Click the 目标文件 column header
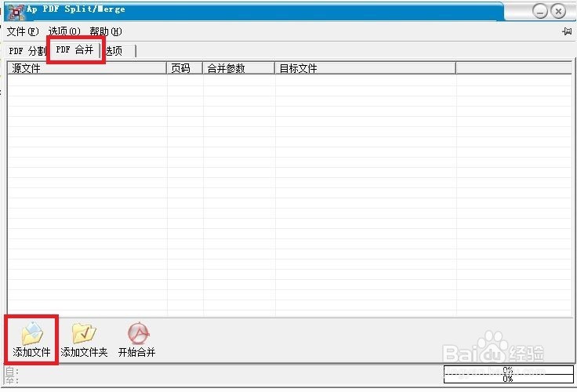 [x=365, y=68]
